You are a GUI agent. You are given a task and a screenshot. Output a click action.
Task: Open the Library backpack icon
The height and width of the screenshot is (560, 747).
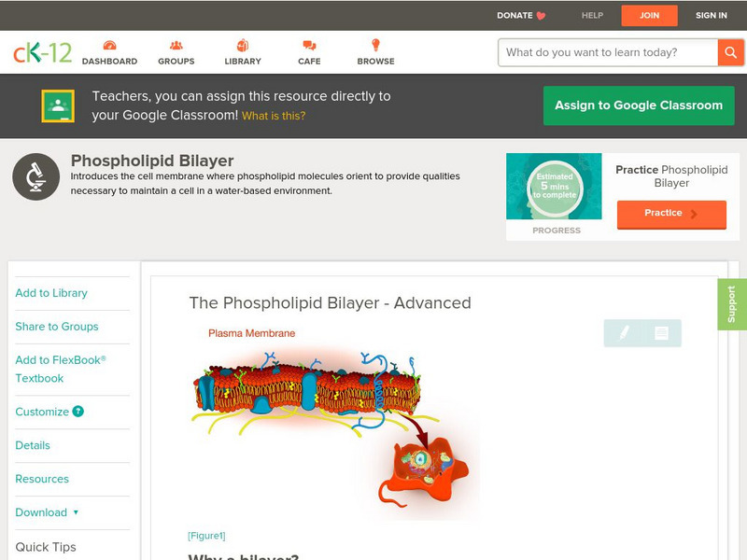[x=243, y=45]
